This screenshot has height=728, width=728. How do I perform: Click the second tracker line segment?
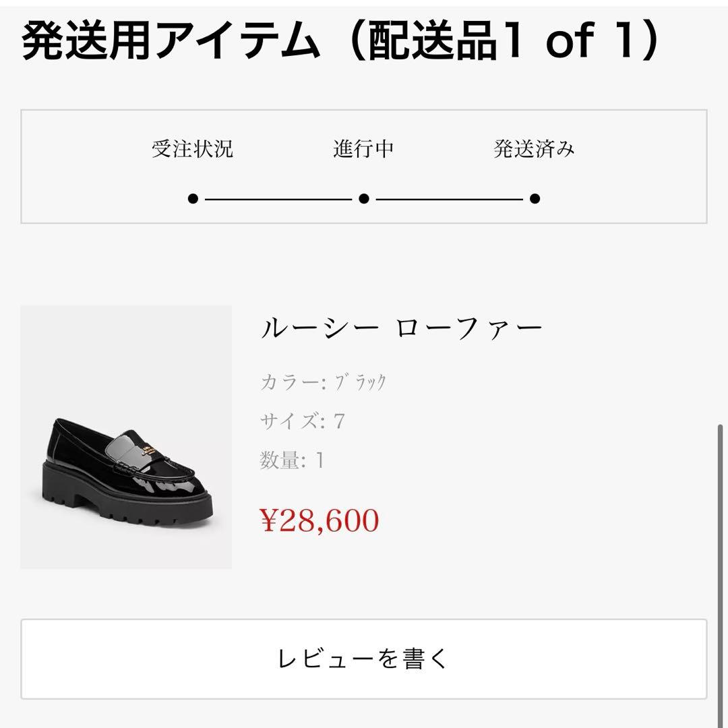click(x=450, y=198)
